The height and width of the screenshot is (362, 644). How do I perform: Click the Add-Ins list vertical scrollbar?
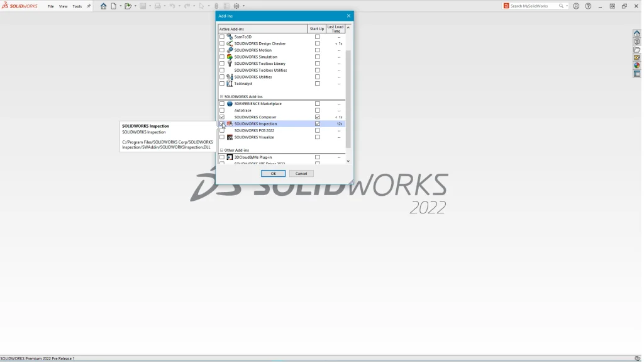[348, 94]
